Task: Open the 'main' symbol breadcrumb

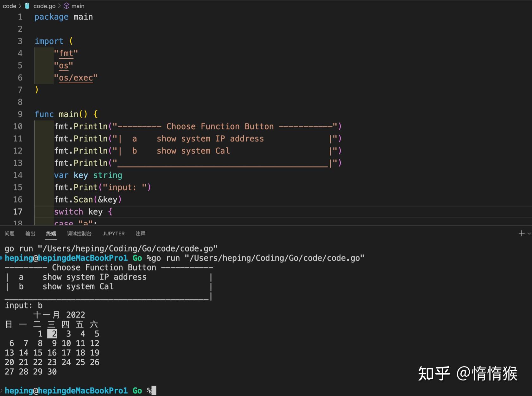Action: pos(78,6)
